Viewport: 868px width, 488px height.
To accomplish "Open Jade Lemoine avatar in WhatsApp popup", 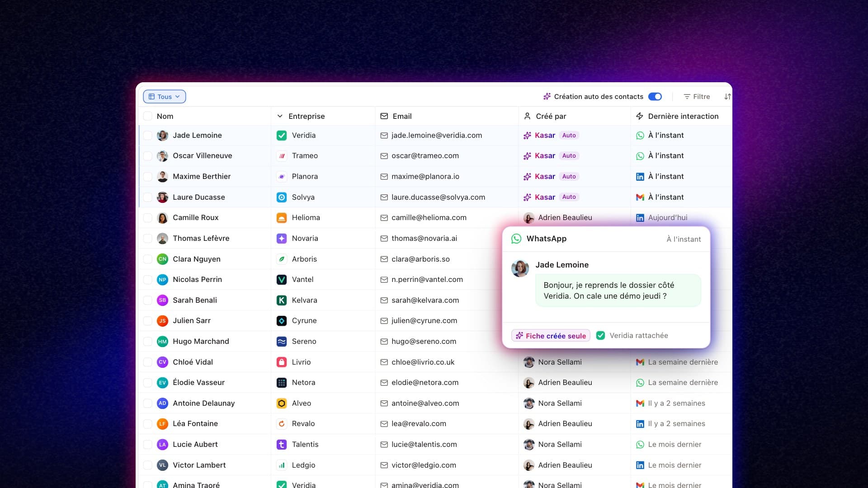I will (x=520, y=268).
